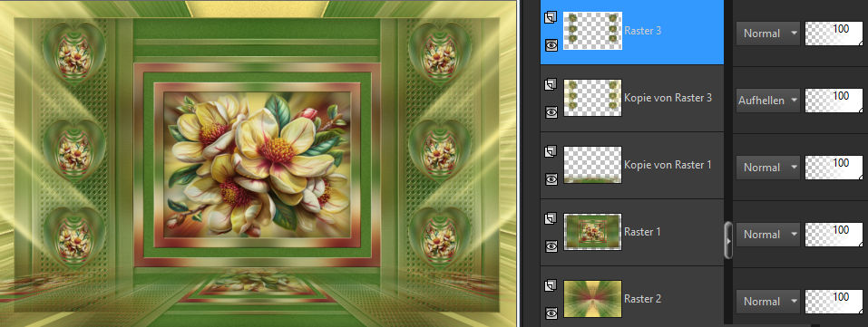The height and width of the screenshot is (327, 868).
Task: Select the Kopie von Raster 3 thumbnail
Action: point(592,98)
